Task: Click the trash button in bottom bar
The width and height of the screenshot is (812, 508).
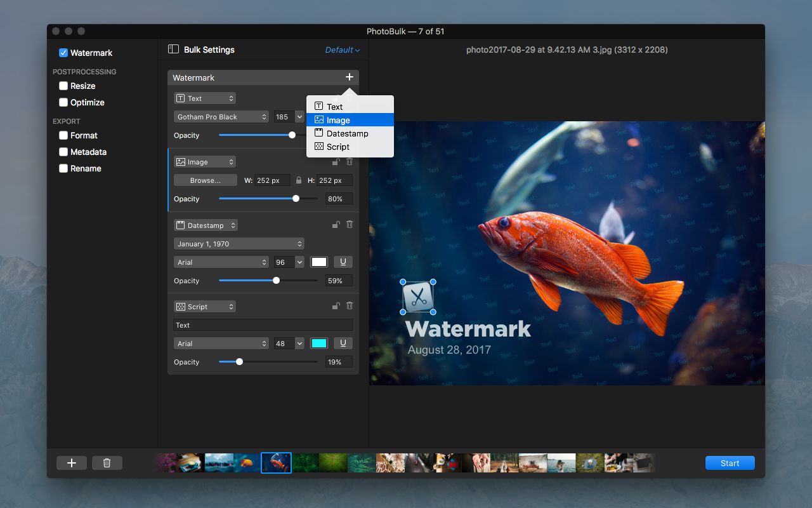Action: point(107,463)
